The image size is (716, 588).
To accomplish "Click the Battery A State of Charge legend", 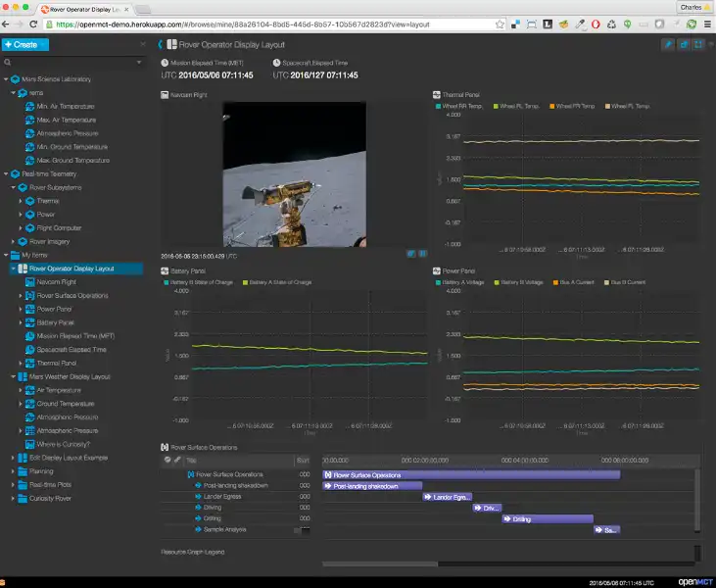I will tap(280, 282).
